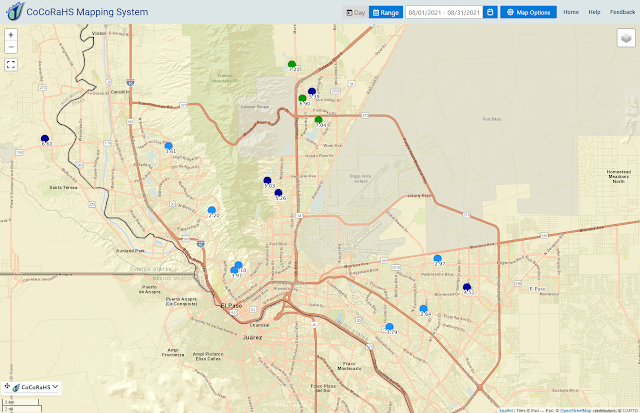Click the Juárez city label
640x413 pixels.
pos(253,338)
